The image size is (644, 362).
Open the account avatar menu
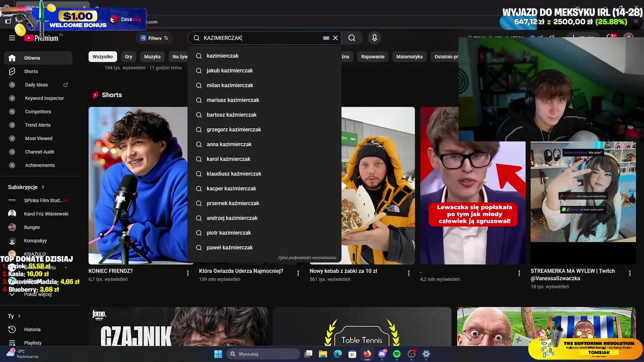coord(628,38)
